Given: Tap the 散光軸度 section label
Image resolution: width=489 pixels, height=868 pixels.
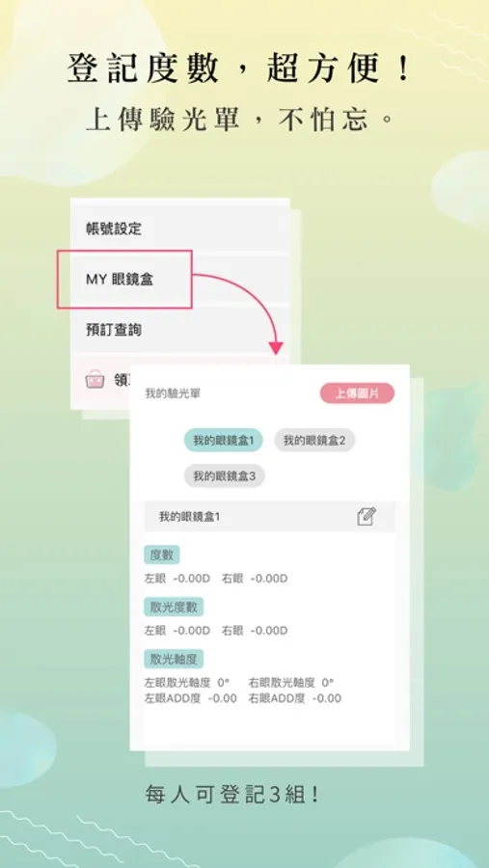Looking at the screenshot, I should pyautogui.click(x=174, y=659).
